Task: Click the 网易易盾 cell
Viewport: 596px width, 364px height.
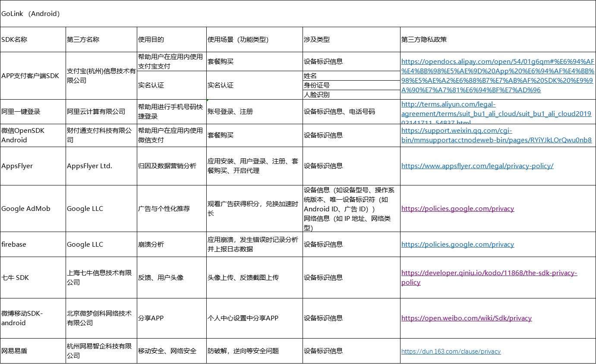Action: click(14, 351)
